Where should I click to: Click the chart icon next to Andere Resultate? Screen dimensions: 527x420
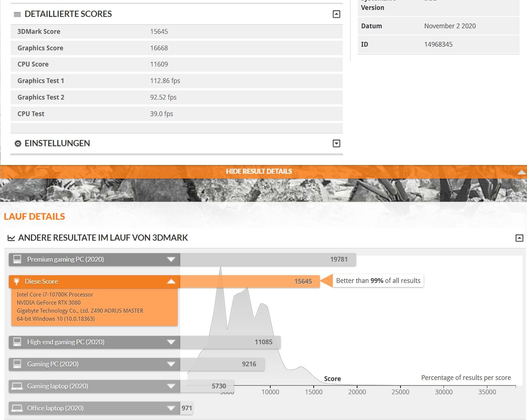[x=11, y=238]
